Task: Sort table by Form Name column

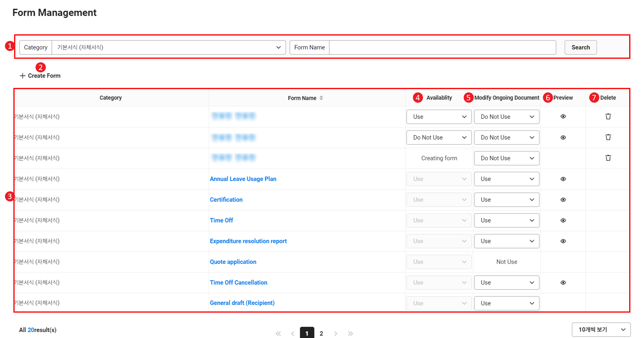Action: 321,98
